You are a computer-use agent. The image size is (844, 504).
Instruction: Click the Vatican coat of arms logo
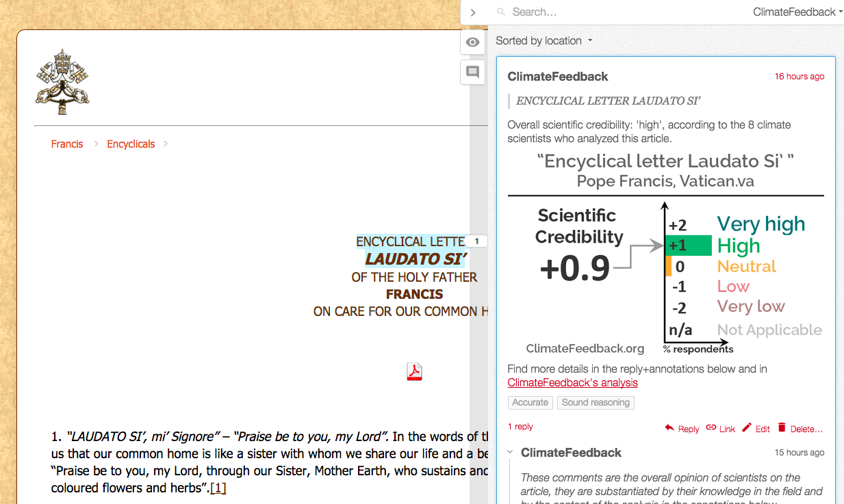point(62,82)
